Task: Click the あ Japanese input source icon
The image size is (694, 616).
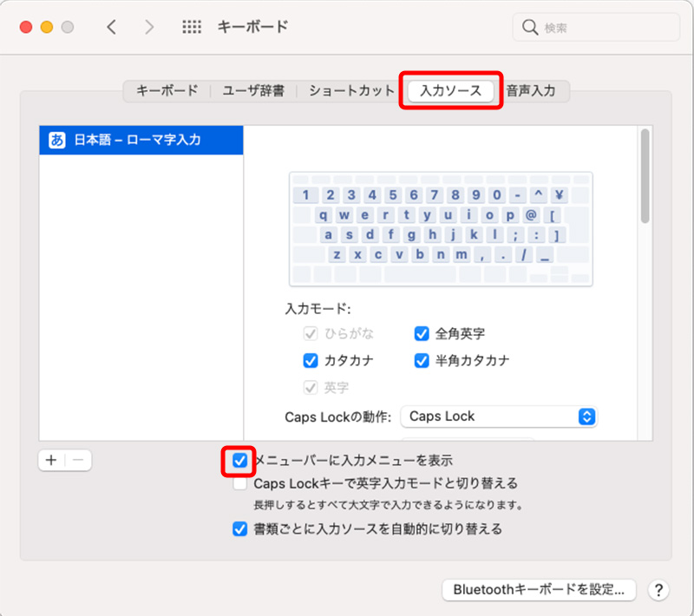Action: tap(58, 139)
